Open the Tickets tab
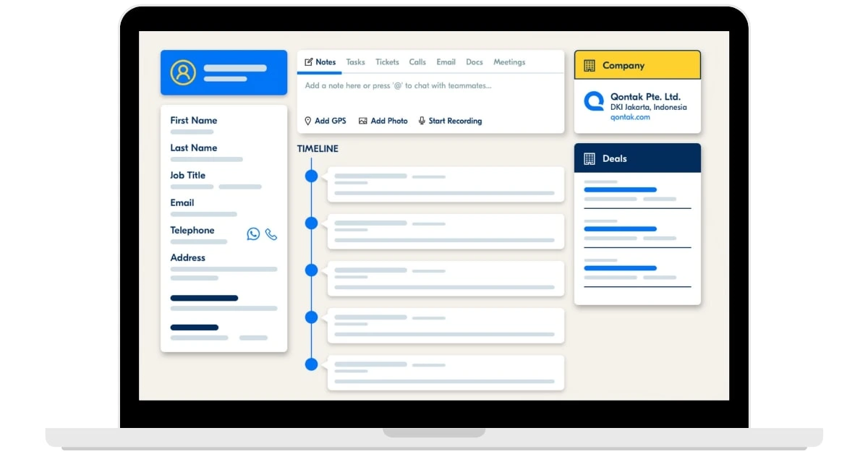 point(387,62)
